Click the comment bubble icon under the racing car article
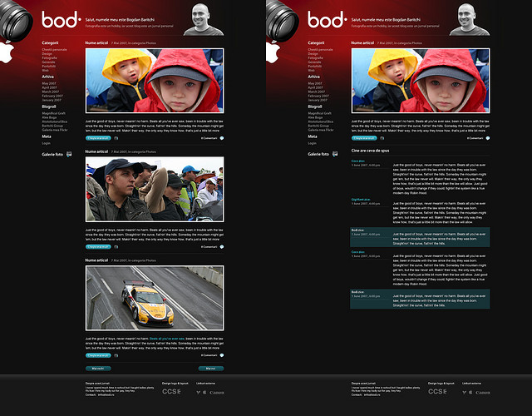The width and height of the screenshot is (532, 416). [x=222, y=355]
